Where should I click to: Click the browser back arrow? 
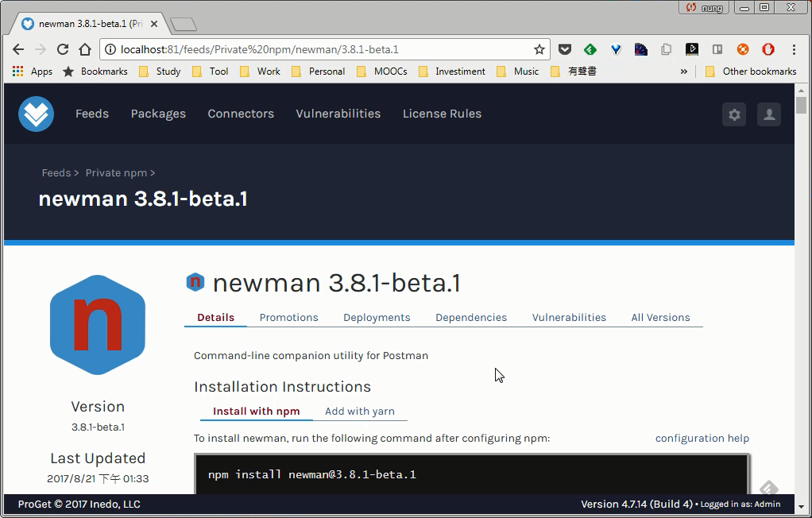coord(18,49)
